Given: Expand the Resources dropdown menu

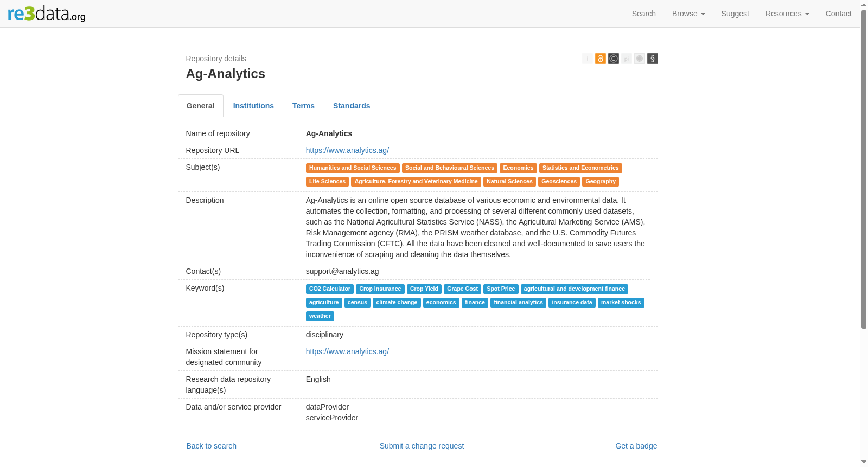Looking at the screenshot, I should coord(787,14).
